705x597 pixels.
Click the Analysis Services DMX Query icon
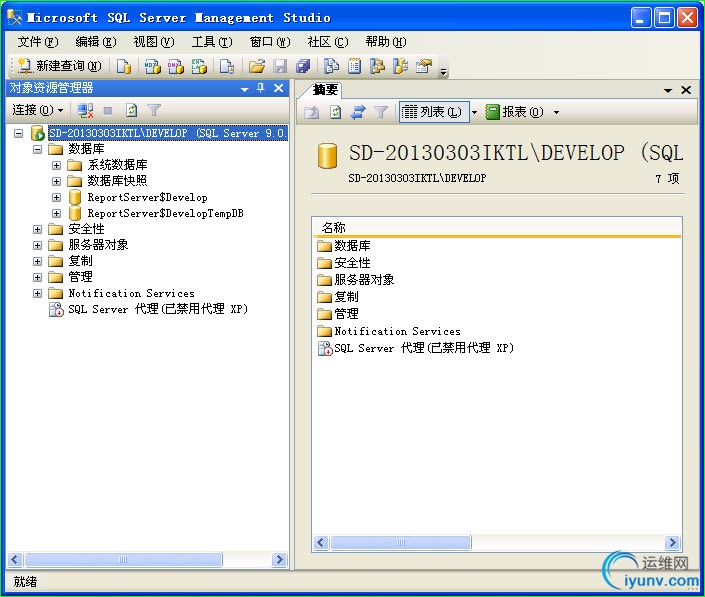(176, 67)
